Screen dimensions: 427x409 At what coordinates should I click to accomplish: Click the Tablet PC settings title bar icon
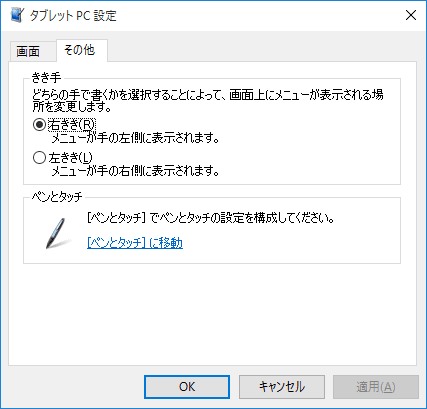pos(17,15)
